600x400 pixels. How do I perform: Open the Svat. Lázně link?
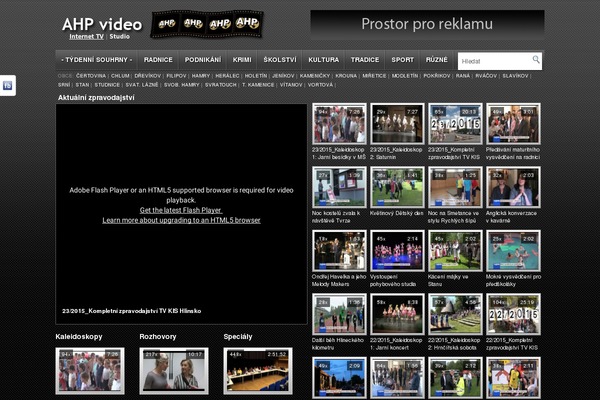tap(142, 85)
